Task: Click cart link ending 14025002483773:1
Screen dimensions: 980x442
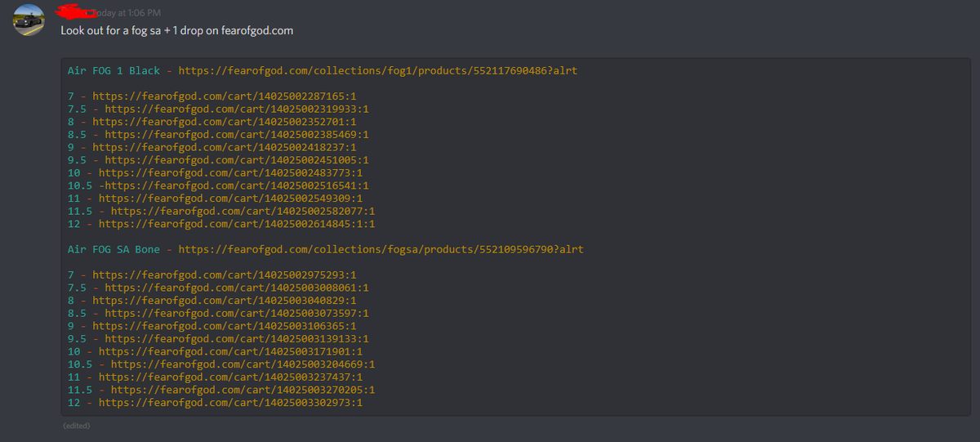Action: pyautogui.click(x=231, y=173)
